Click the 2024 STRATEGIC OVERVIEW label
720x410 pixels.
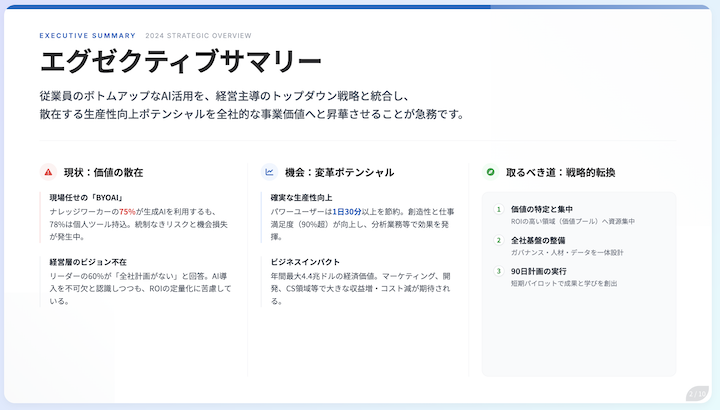[198, 35]
